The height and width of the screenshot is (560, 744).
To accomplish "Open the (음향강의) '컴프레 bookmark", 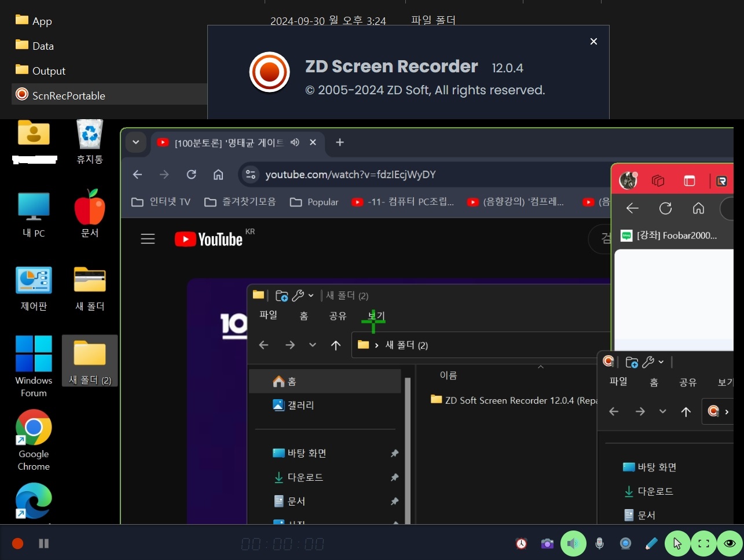I will coord(515,202).
